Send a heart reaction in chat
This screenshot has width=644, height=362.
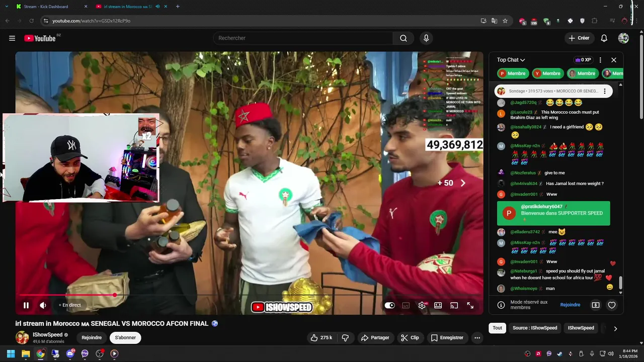[612, 305]
